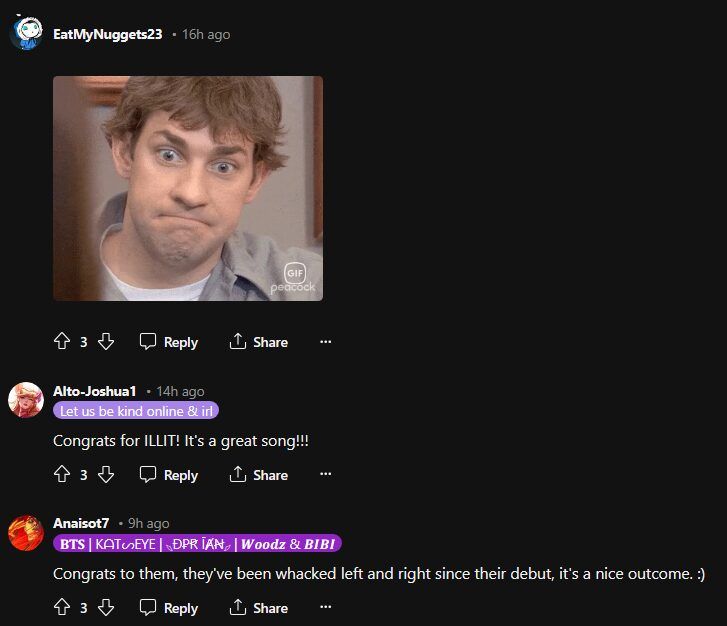Viewport: 727px width, 626px height.
Task: Open the Jim face GIF image
Action: click(x=188, y=188)
